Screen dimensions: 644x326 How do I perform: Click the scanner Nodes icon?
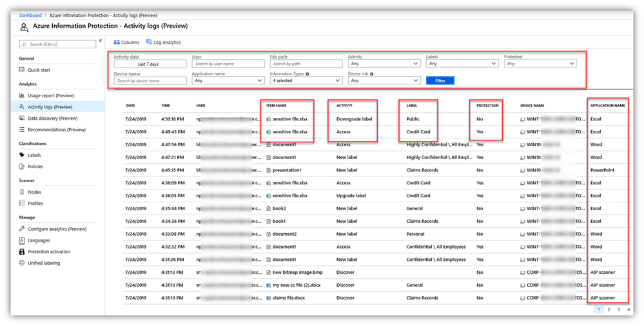(22, 192)
